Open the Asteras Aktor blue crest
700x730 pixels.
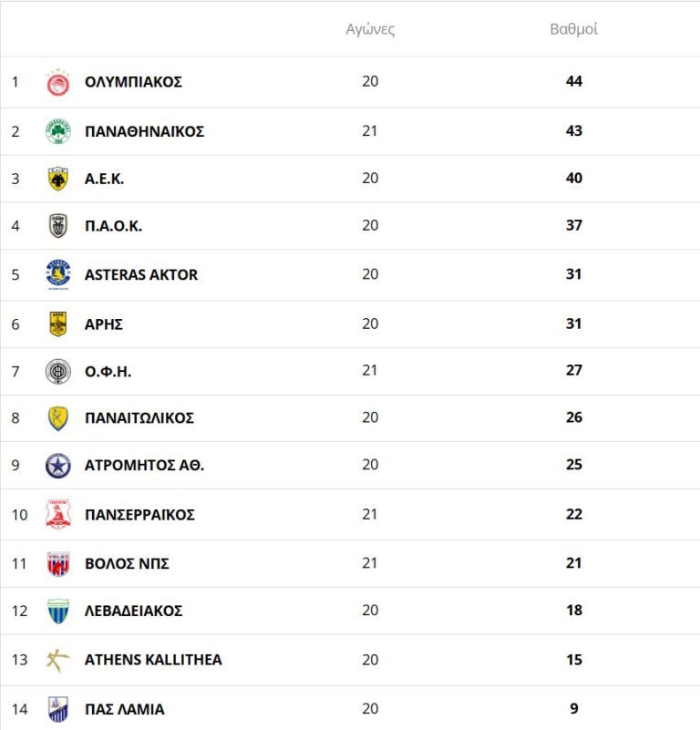[x=58, y=274]
